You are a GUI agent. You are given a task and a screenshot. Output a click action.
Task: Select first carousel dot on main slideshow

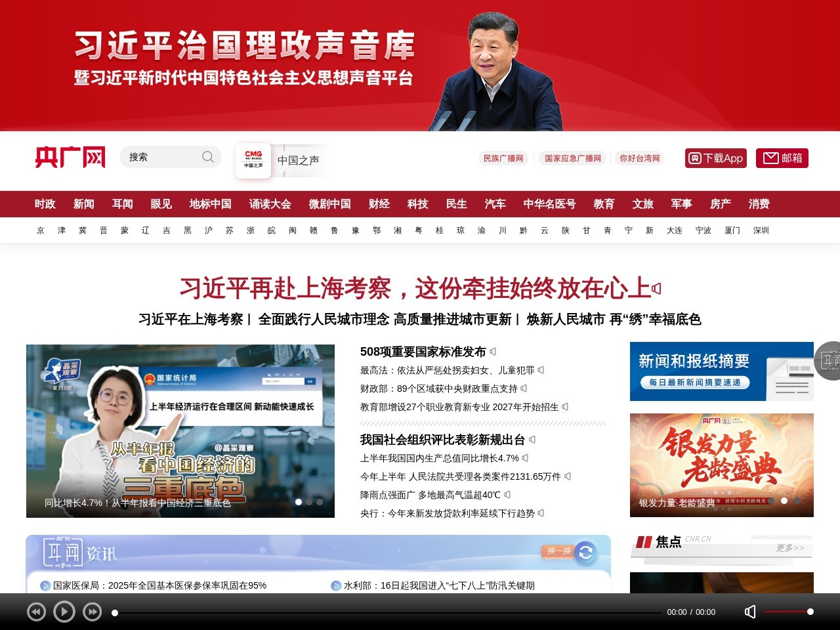[299, 502]
